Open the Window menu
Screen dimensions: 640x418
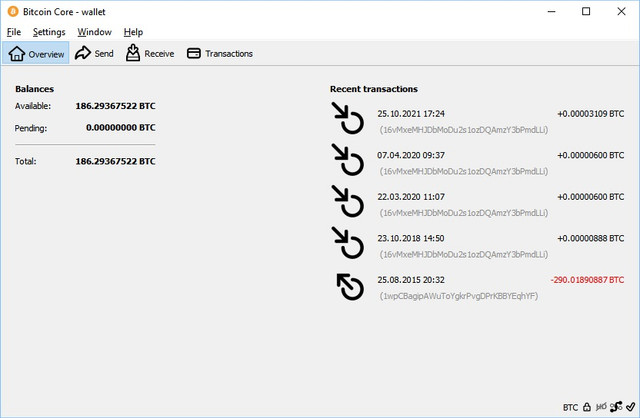(95, 32)
